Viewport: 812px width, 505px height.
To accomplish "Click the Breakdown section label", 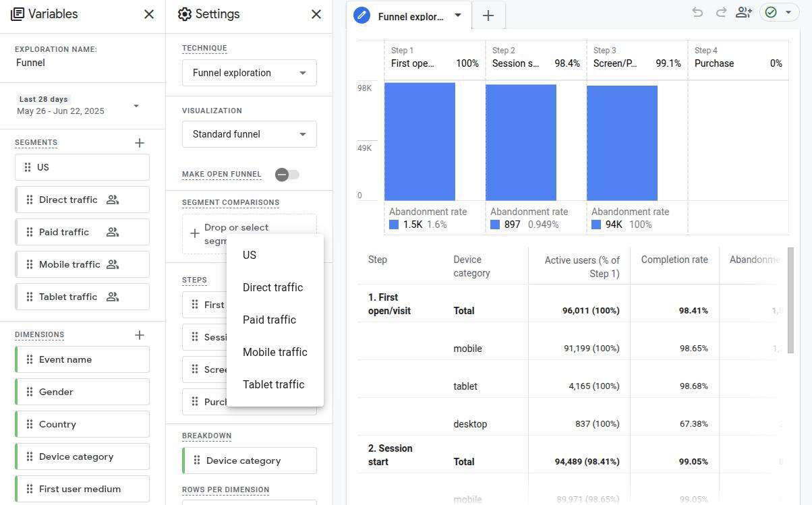I will click(207, 436).
